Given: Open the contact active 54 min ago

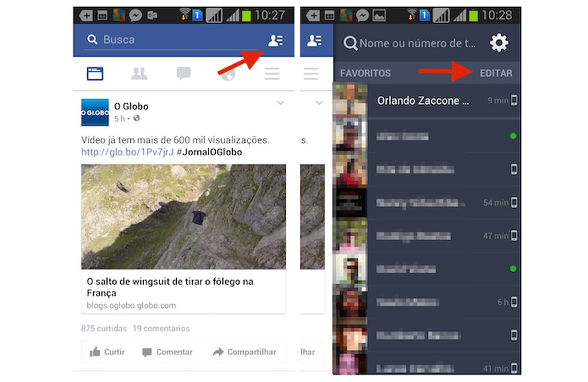Looking at the screenshot, I should pyautogui.click(x=427, y=202).
